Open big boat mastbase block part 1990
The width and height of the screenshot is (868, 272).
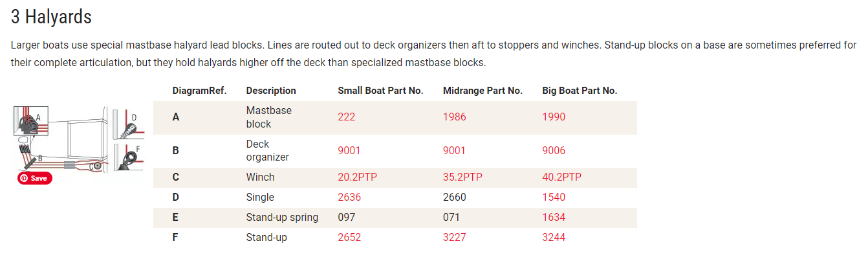coord(554,117)
